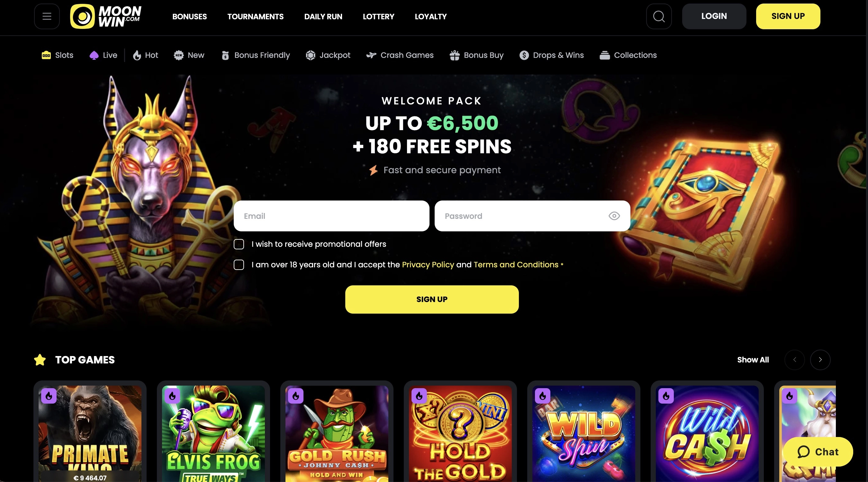Viewport: 868px width, 482px height.
Task: Open the Elvis Frog game thumbnail
Action: (x=213, y=433)
